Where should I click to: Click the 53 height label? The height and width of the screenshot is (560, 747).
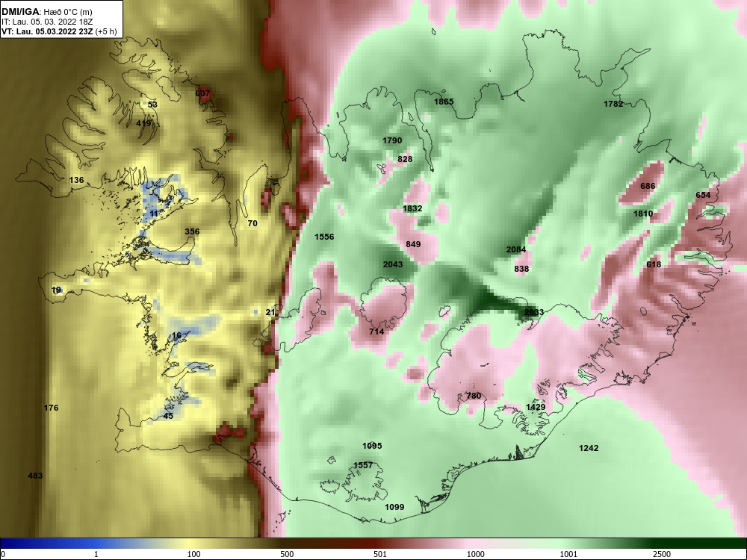pos(152,105)
